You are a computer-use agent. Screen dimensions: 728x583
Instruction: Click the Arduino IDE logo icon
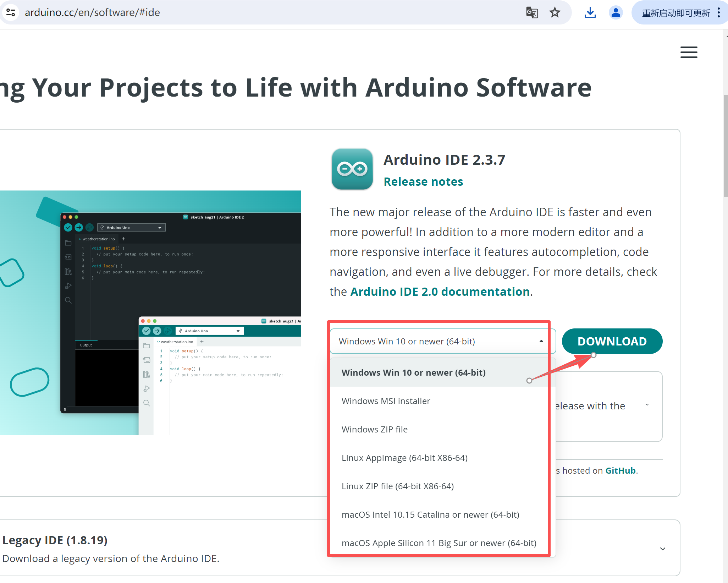coord(352,169)
